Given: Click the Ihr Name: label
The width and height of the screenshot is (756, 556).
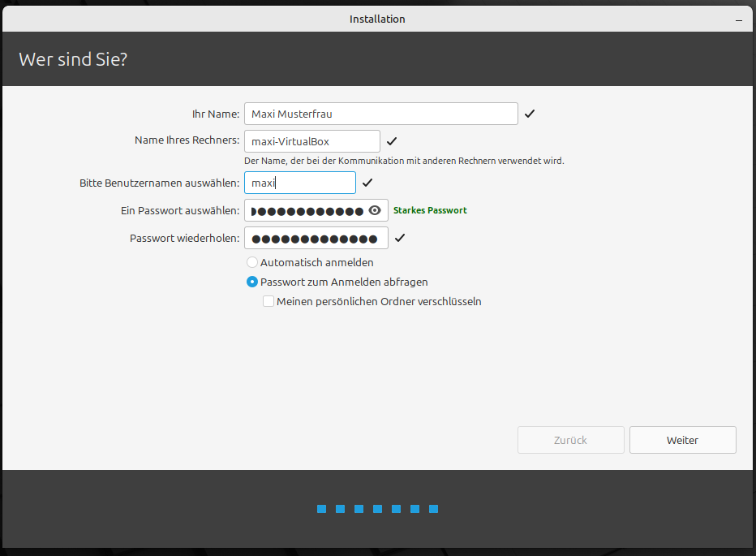Looking at the screenshot, I should pyautogui.click(x=216, y=114).
